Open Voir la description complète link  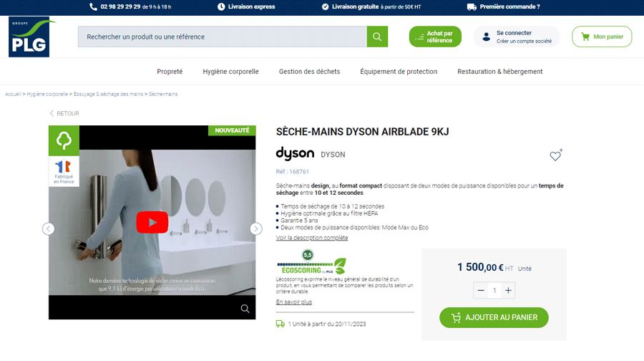[312, 238]
